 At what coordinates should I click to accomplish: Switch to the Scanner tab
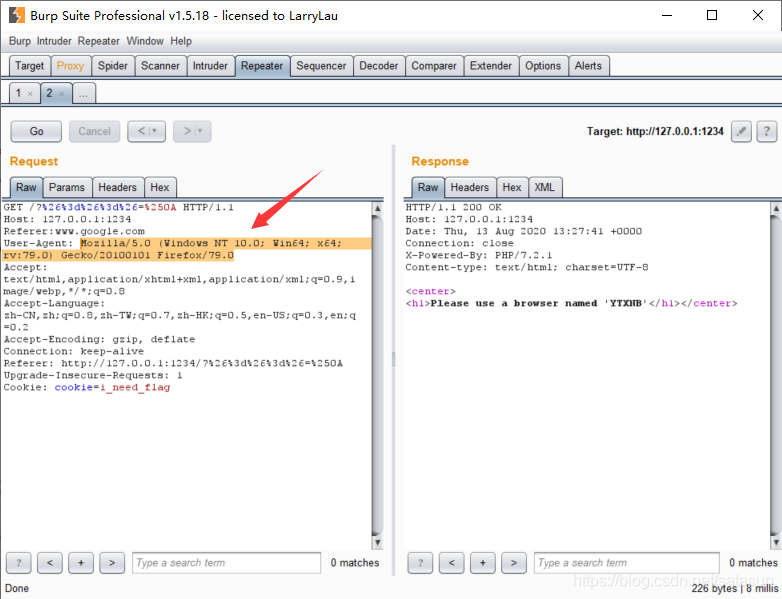(160, 66)
